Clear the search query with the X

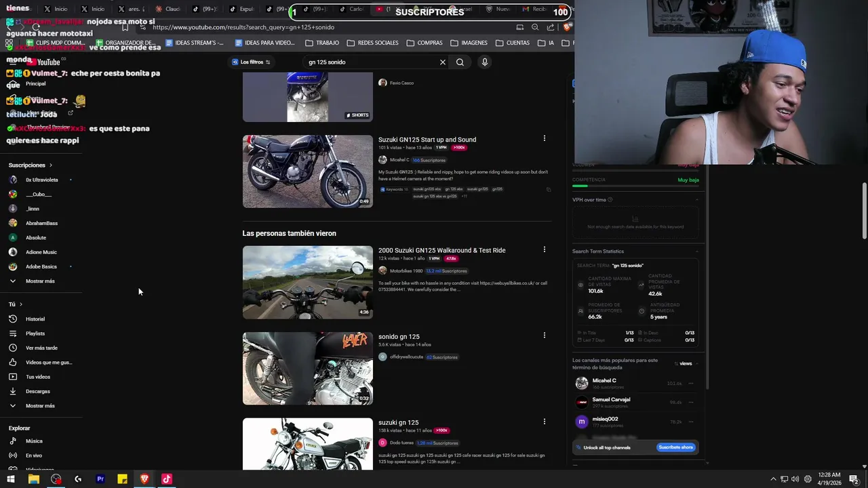coord(443,62)
